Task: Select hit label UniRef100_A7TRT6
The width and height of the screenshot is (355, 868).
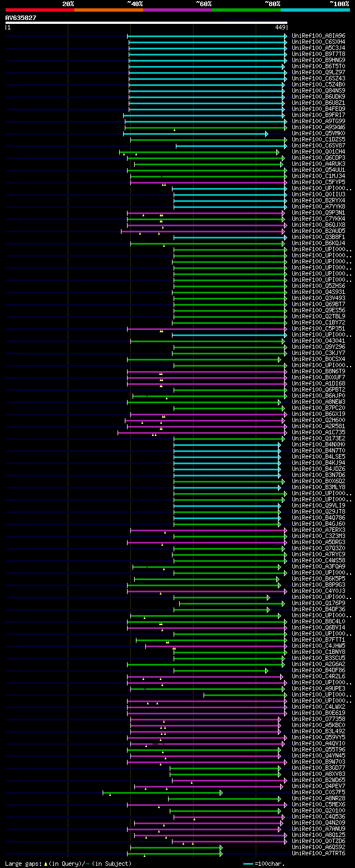Action: (318, 853)
